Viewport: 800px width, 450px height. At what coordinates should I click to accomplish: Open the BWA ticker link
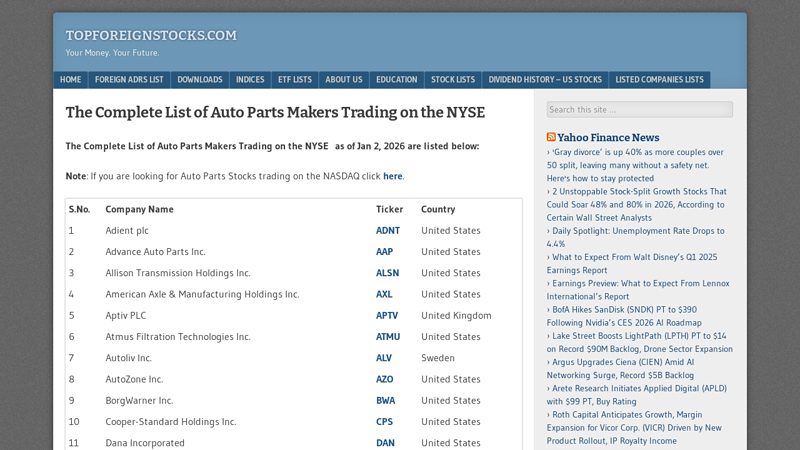(x=385, y=401)
